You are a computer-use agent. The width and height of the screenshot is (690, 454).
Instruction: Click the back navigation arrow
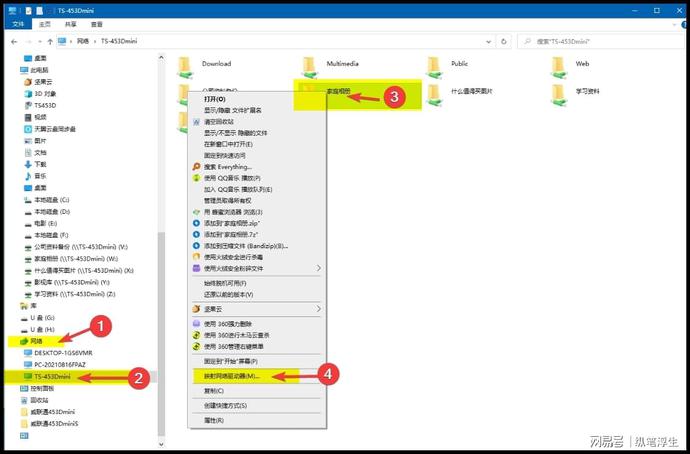pos(14,41)
